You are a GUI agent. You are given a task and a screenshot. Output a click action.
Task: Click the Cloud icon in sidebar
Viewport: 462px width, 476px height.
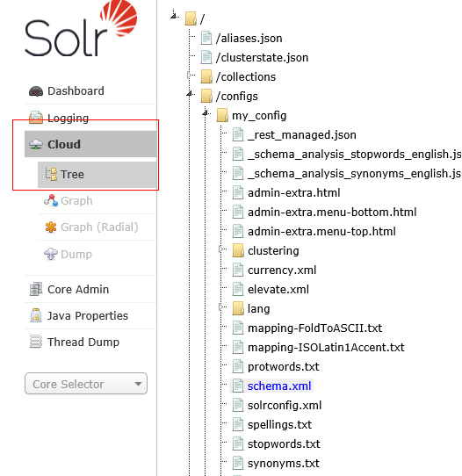[36, 144]
